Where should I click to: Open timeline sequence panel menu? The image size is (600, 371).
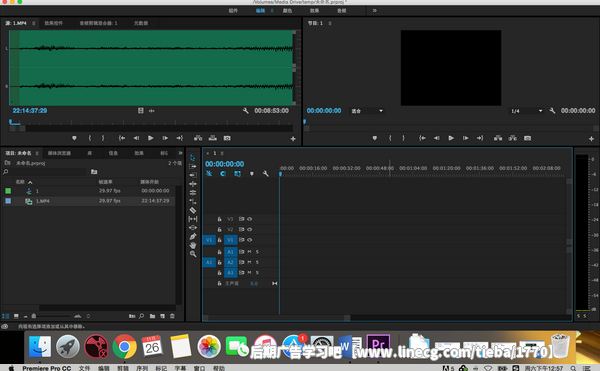[222, 153]
